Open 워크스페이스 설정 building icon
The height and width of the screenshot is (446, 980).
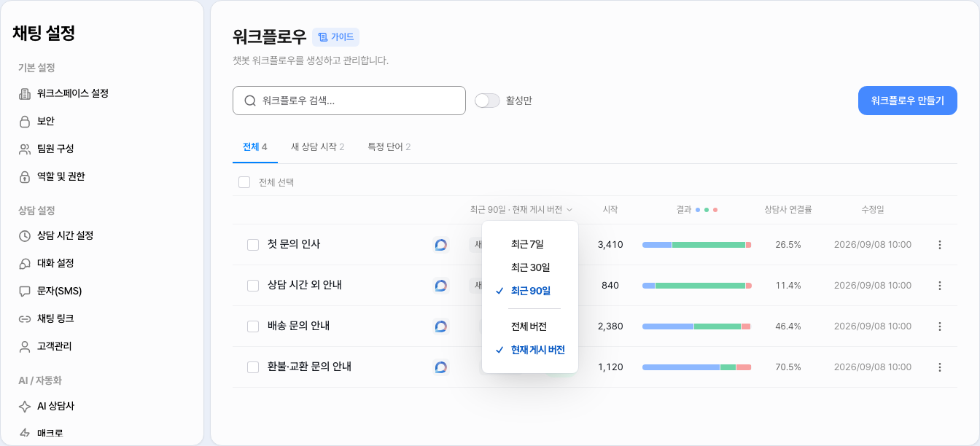tap(25, 93)
